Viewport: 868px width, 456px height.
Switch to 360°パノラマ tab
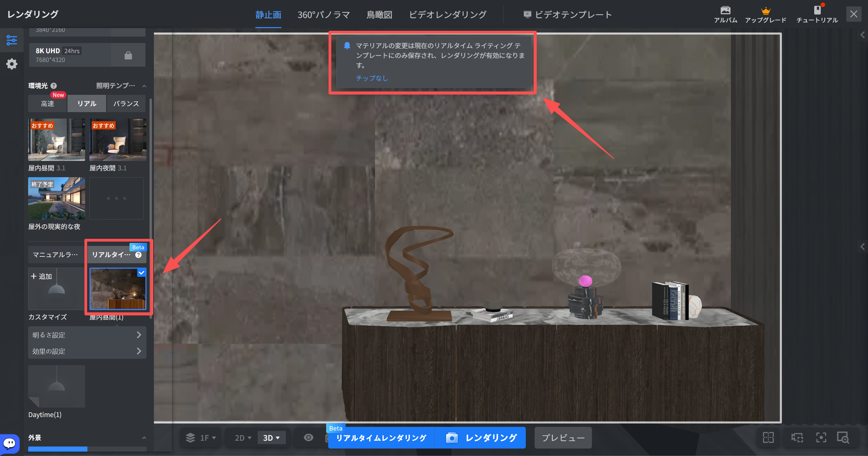[323, 15]
